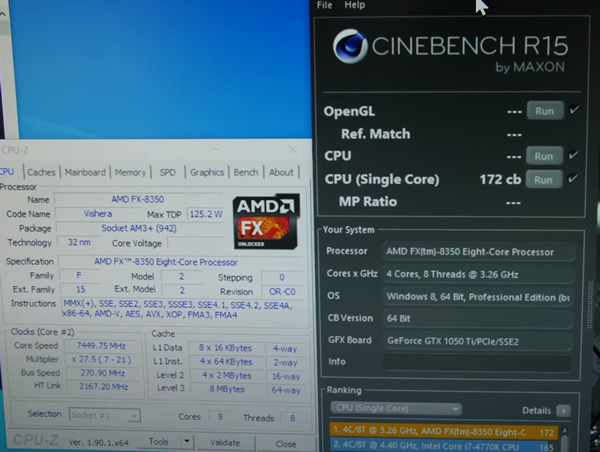This screenshot has height=452, width=600.
Task: Switch to the CPU tab in CPU-Z
Action: click(x=7, y=171)
